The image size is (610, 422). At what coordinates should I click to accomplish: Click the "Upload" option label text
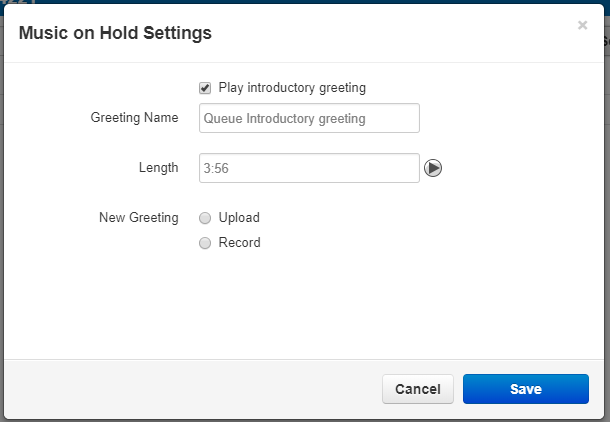click(239, 217)
